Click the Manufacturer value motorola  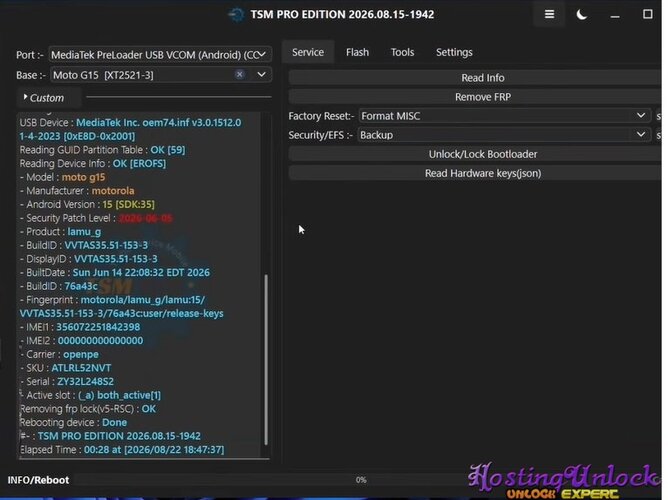pos(113,191)
